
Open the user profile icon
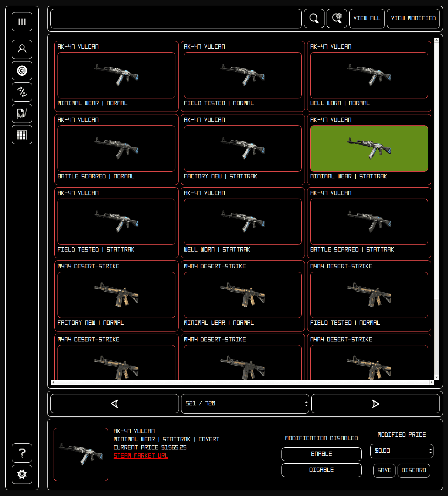22,49
